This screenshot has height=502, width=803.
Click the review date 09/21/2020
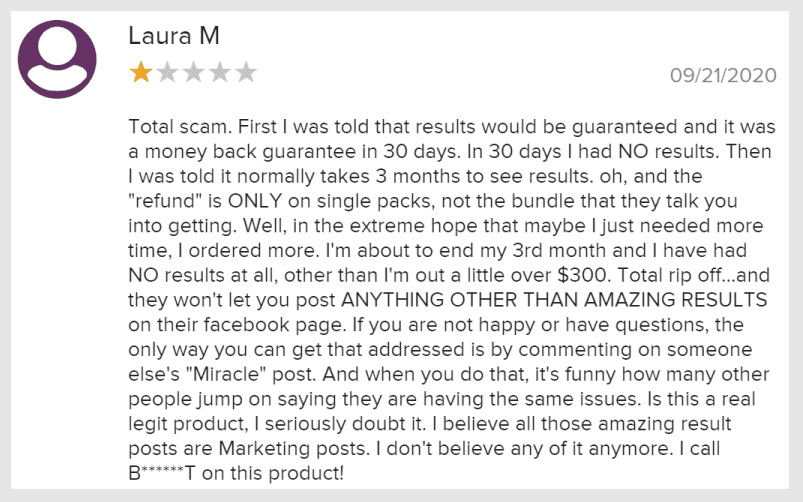[x=723, y=76]
